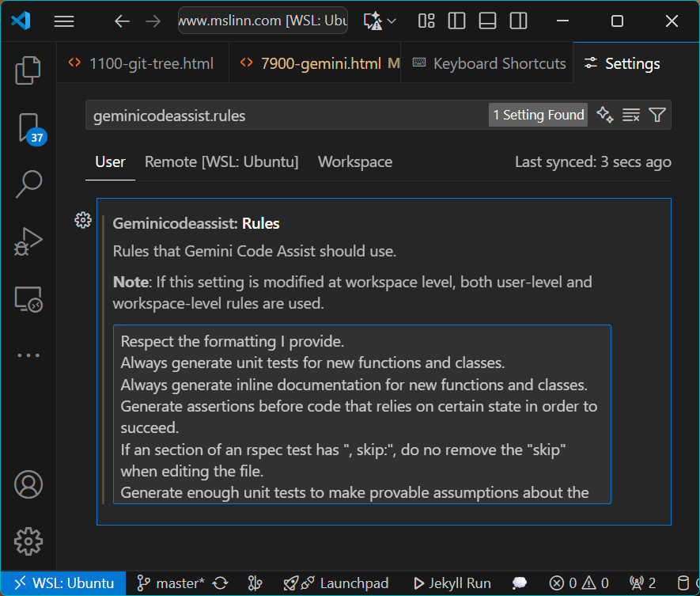Toggle the secondary side bar layout button

(517, 21)
